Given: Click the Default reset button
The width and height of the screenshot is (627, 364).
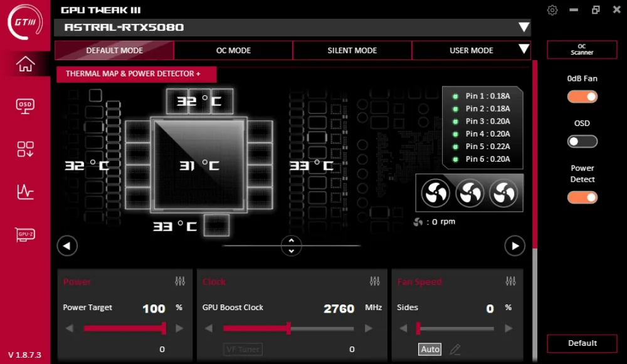Looking at the screenshot, I should pyautogui.click(x=582, y=343).
